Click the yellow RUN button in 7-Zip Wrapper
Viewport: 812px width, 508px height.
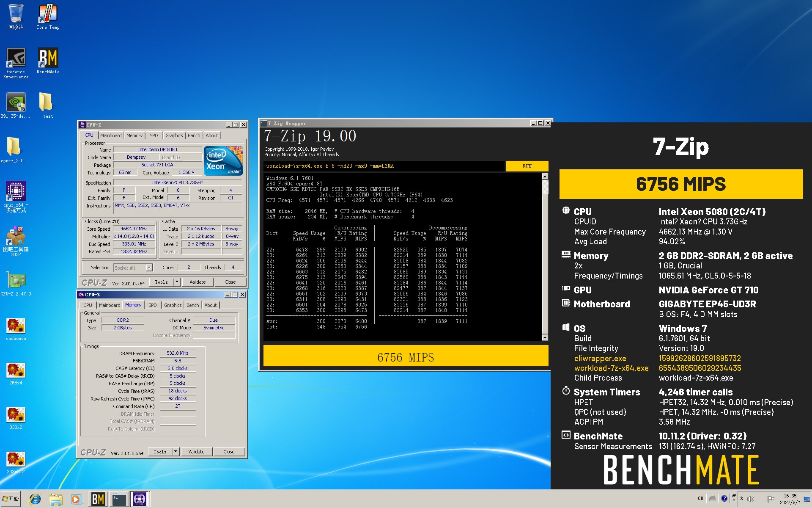coord(527,166)
